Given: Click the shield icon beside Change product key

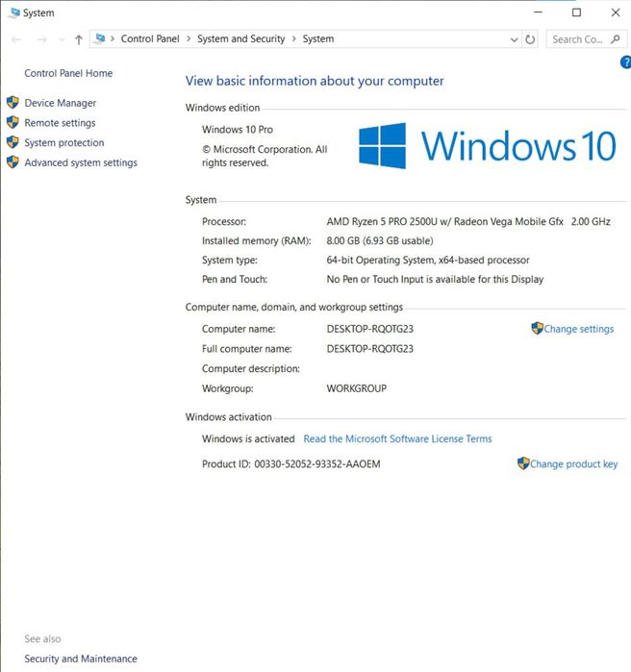Looking at the screenshot, I should click(523, 463).
